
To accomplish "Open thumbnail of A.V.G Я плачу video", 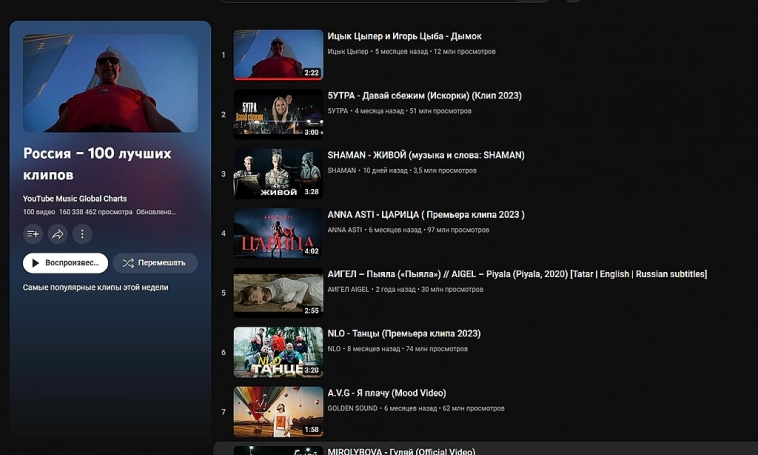I will (278, 411).
